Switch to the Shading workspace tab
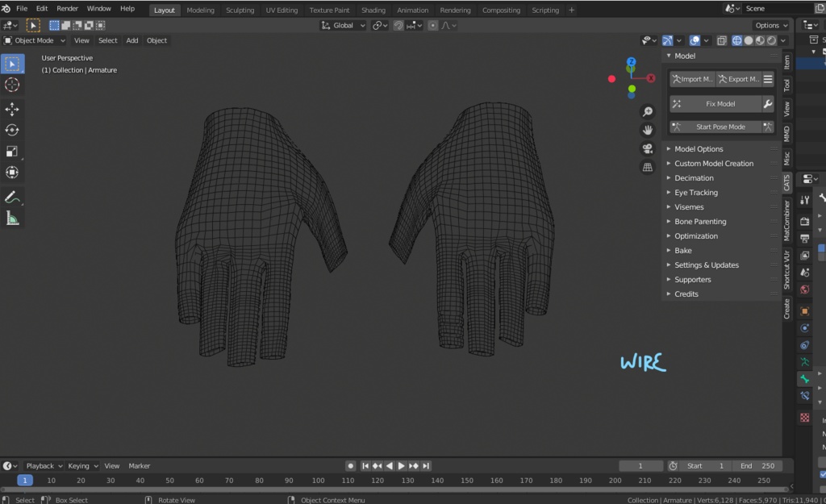 tap(373, 10)
